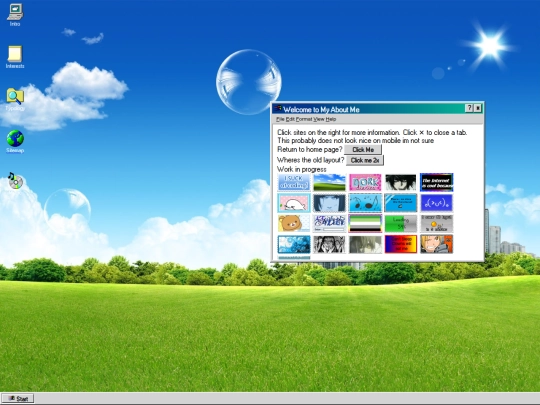The image size is (540, 405).
Task: Click the light blue text stamp with stripes
Action: click(x=401, y=203)
